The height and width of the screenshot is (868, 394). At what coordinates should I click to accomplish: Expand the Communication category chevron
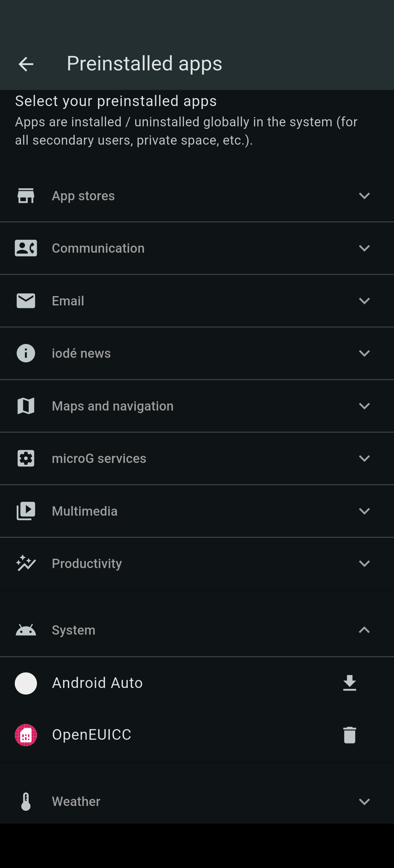pos(364,248)
